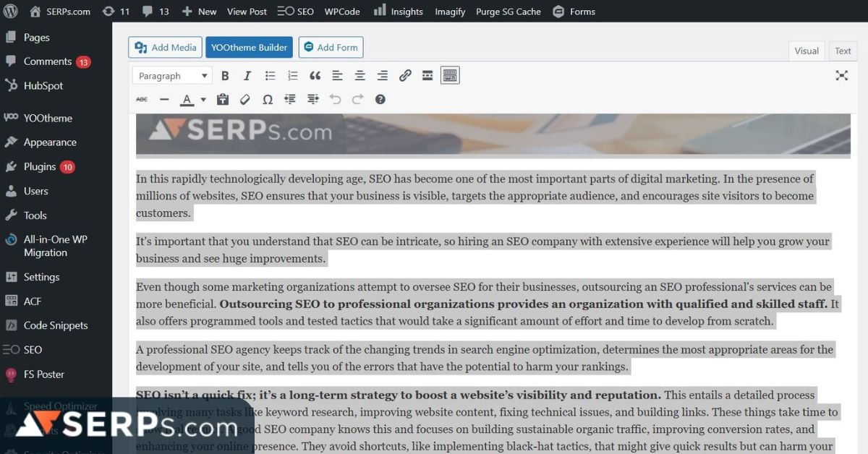Screen dimensions: 868x454
Task: Apply the current text color
Action: coord(187,99)
